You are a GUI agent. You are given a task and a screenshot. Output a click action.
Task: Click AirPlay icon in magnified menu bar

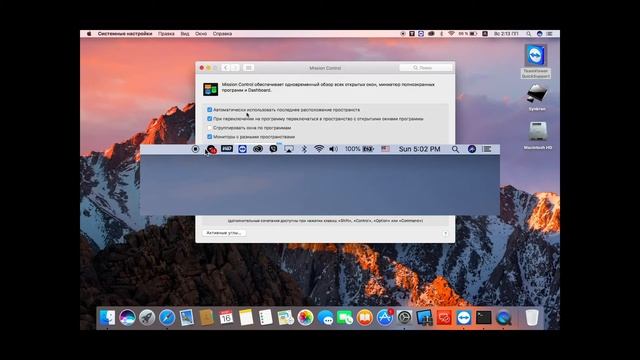point(289,149)
